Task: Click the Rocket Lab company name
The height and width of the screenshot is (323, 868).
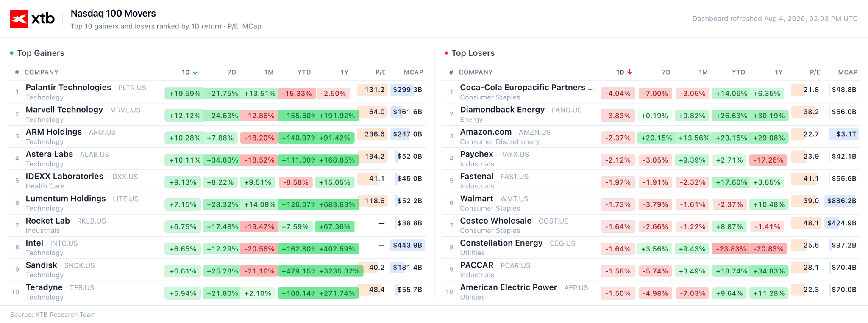Action: pyautogui.click(x=47, y=221)
